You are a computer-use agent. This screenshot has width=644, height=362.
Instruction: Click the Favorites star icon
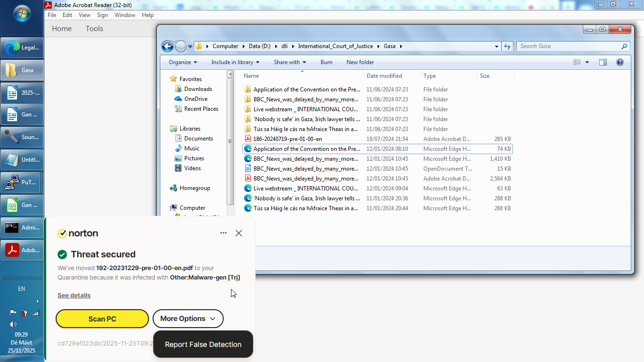tap(173, 79)
